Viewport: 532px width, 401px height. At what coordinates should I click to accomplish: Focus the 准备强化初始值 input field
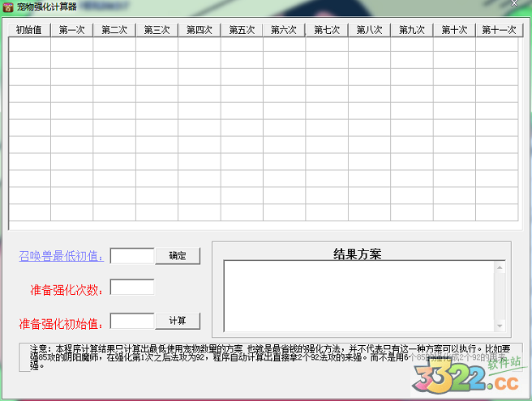coord(132,321)
